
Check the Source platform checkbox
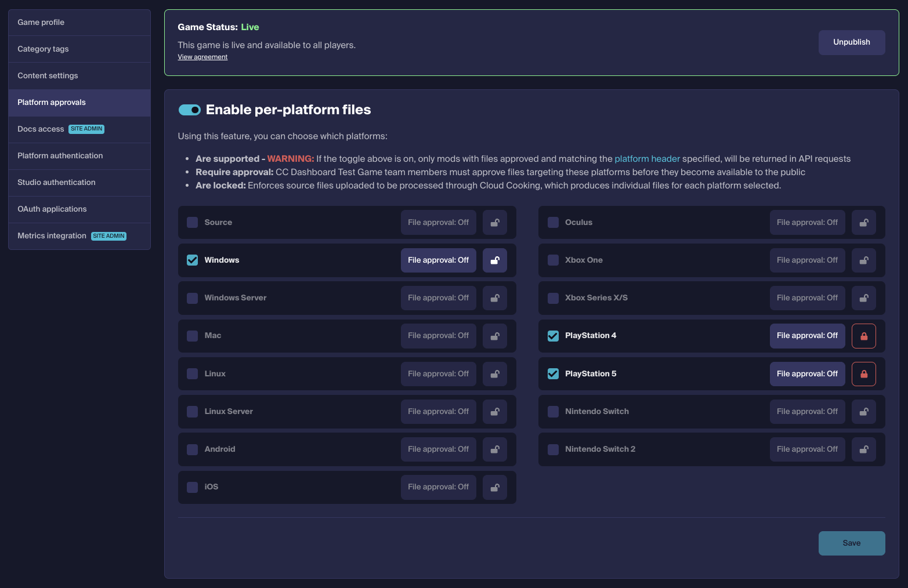coord(193,223)
